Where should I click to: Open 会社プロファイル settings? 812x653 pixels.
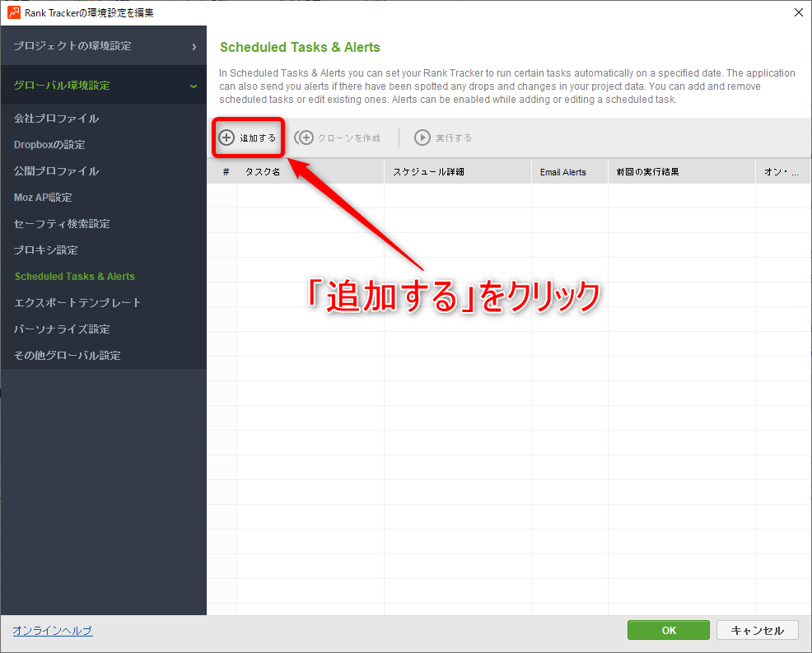coord(56,119)
